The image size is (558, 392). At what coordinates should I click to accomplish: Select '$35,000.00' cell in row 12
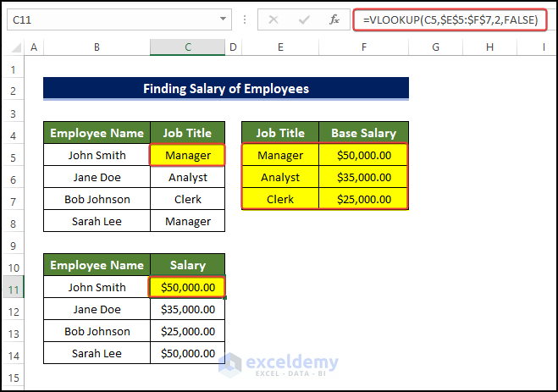(x=187, y=309)
